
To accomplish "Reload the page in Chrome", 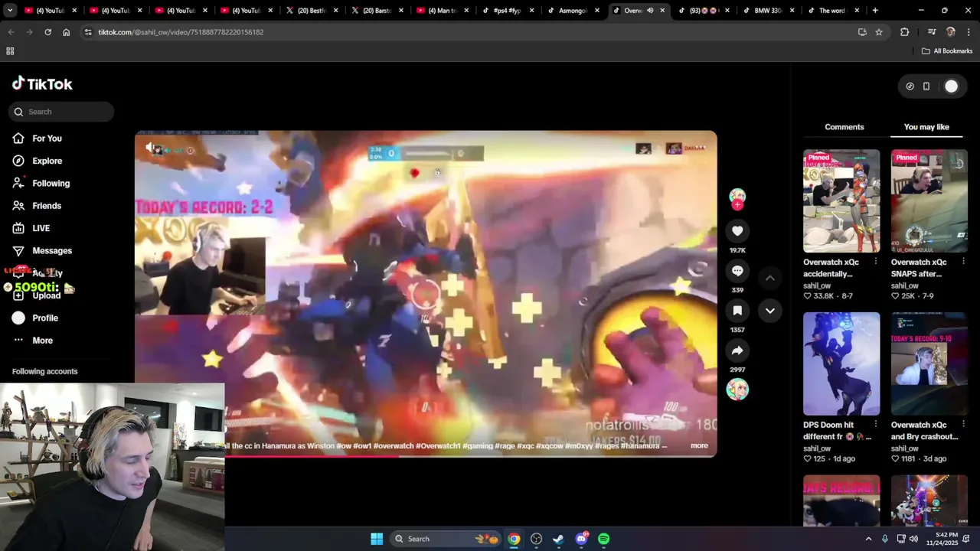I will point(47,32).
